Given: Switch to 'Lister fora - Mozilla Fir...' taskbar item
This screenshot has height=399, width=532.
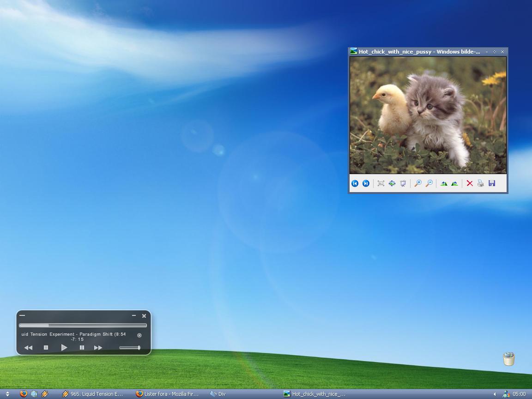Looking at the screenshot, I should pos(167,394).
